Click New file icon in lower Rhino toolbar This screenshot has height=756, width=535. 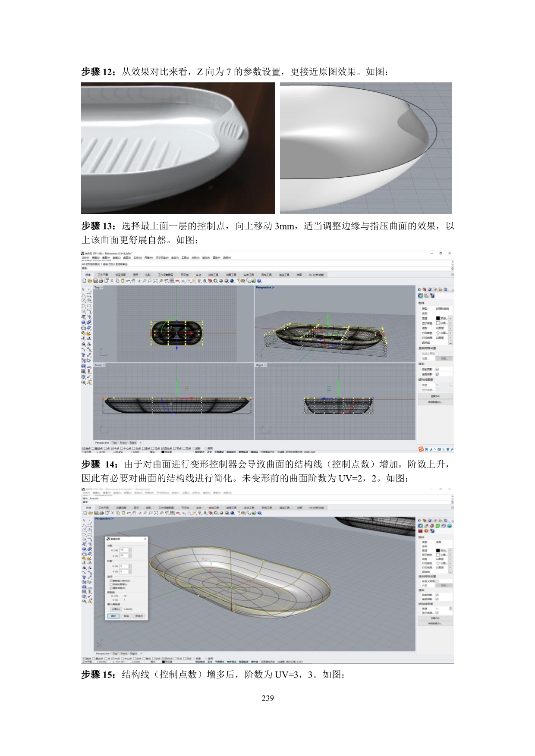pos(85,513)
